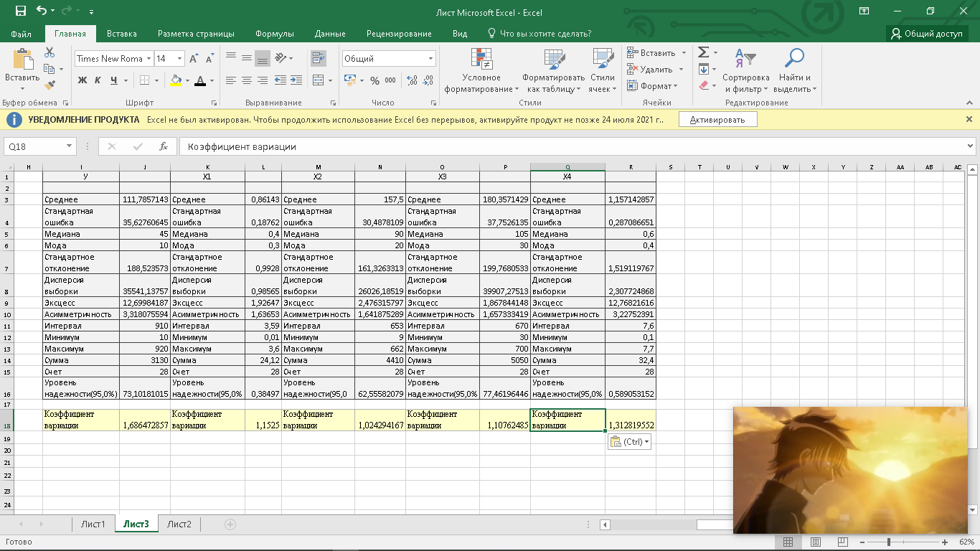Toggle Bold Ж formatting

(83, 80)
